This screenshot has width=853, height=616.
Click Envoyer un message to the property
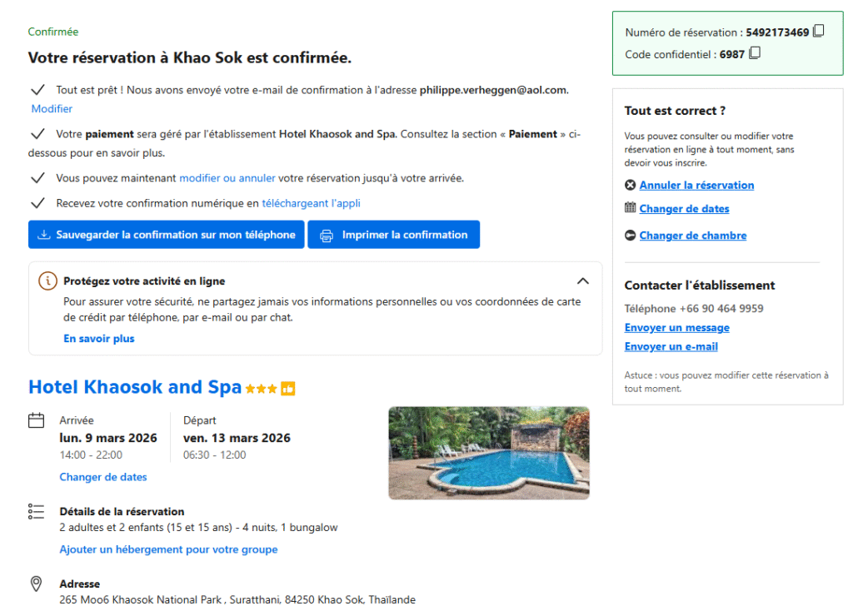(676, 328)
